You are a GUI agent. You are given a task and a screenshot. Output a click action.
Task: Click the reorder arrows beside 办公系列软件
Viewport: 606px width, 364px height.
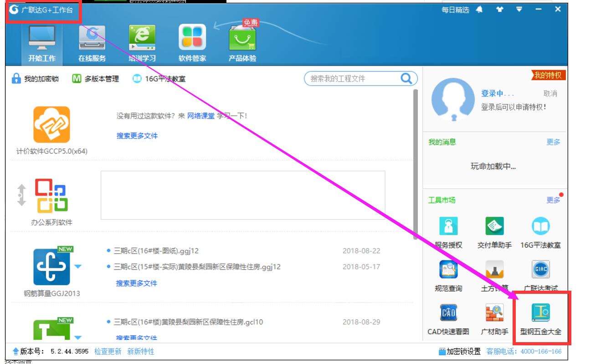[21, 195]
